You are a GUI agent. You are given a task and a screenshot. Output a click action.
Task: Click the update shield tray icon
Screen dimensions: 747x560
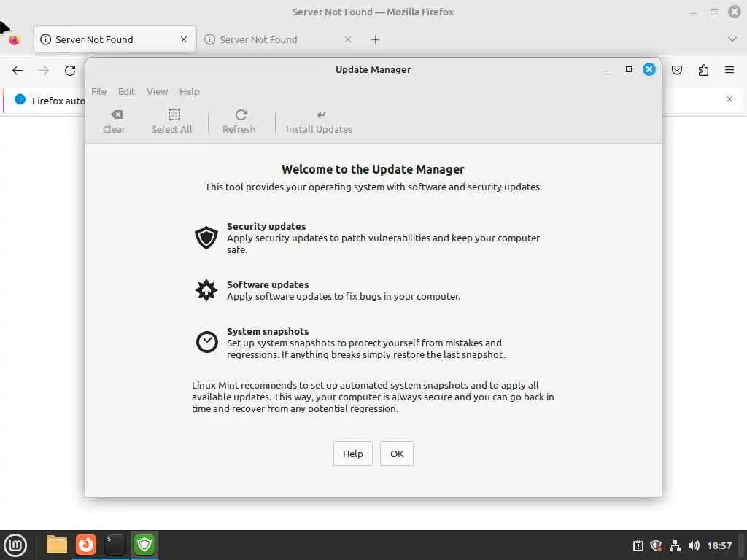[x=656, y=545]
